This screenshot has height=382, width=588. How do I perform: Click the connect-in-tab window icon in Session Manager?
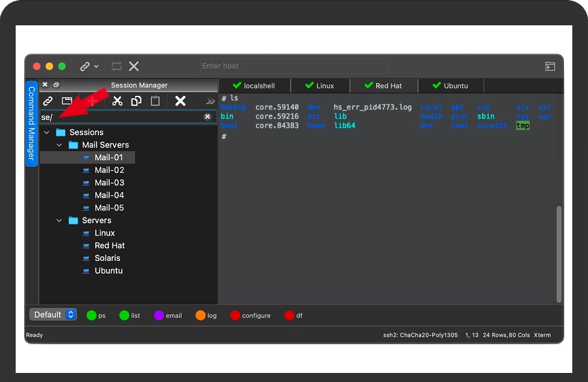coord(67,101)
